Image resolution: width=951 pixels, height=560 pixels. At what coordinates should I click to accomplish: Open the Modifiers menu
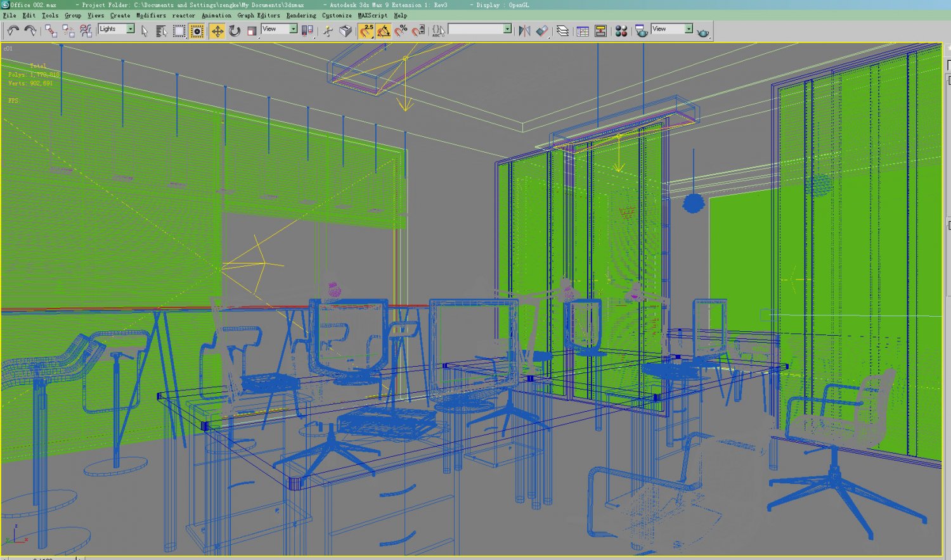click(x=151, y=15)
